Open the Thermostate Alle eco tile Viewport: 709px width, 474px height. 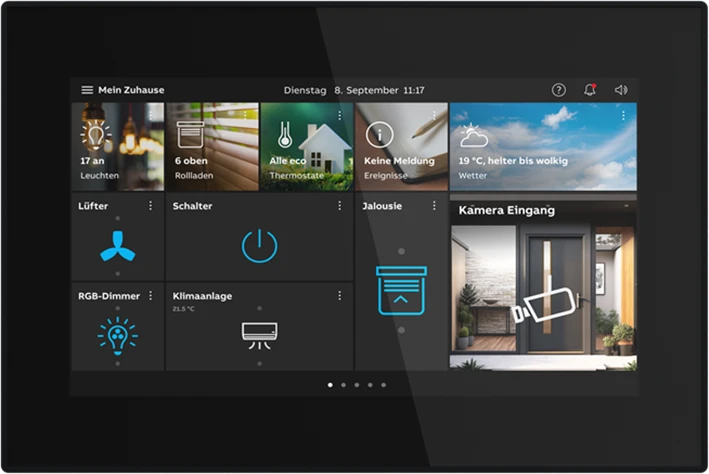(x=305, y=147)
